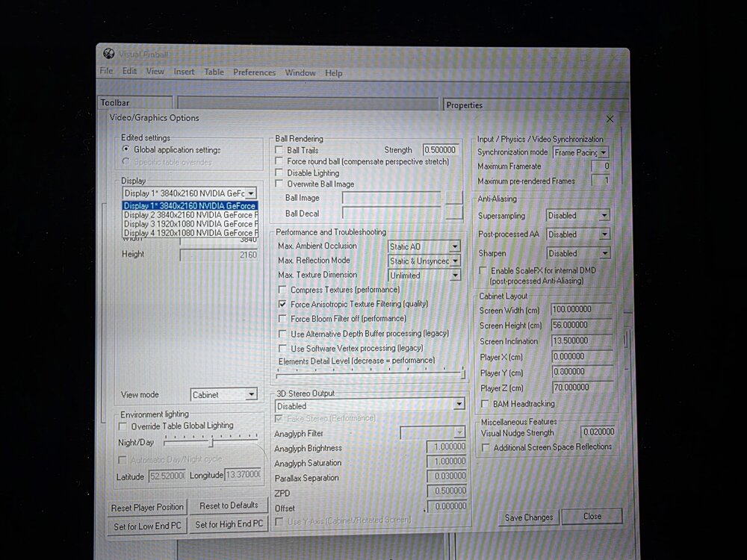Click the Height value field
Screen dimensions: 747x560
click(x=219, y=255)
